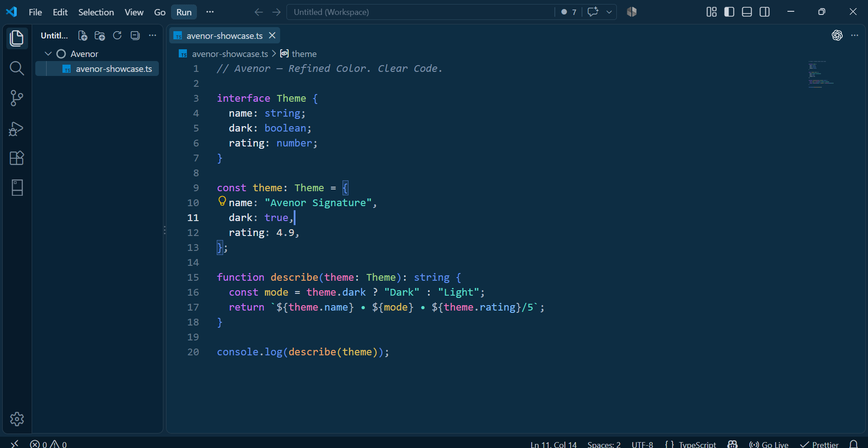The height and width of the screenshot is (448, 868).
Task: Click the lightbulb code action on line 10
Action: [x=222, y=201]
